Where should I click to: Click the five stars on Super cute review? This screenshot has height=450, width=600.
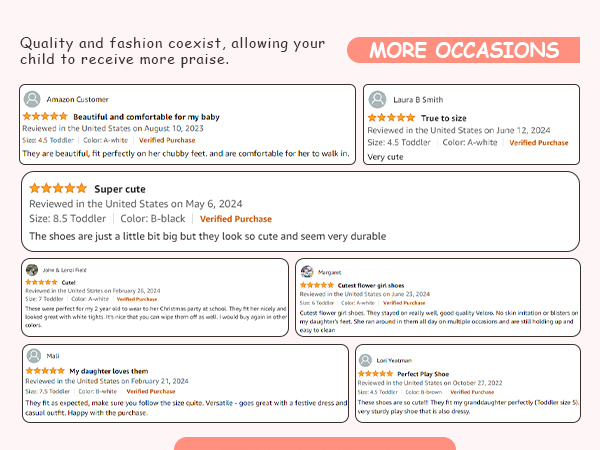(x=58, y=188)
